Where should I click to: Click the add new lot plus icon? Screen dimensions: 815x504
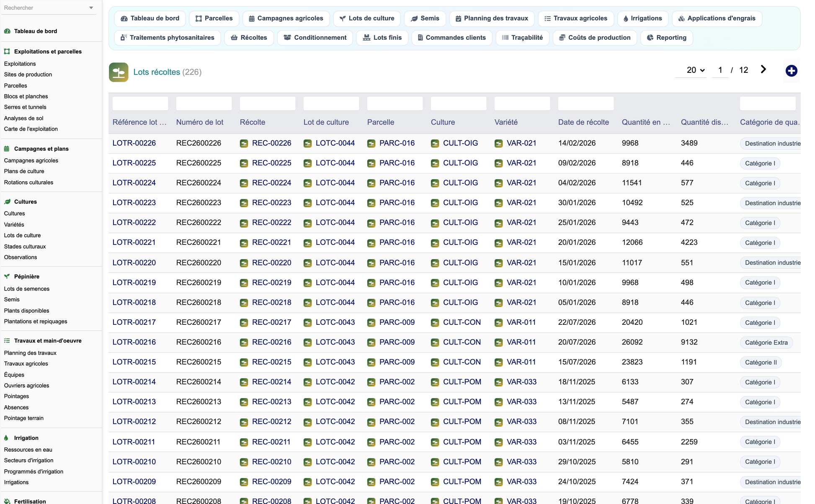[x=791, y=71]
